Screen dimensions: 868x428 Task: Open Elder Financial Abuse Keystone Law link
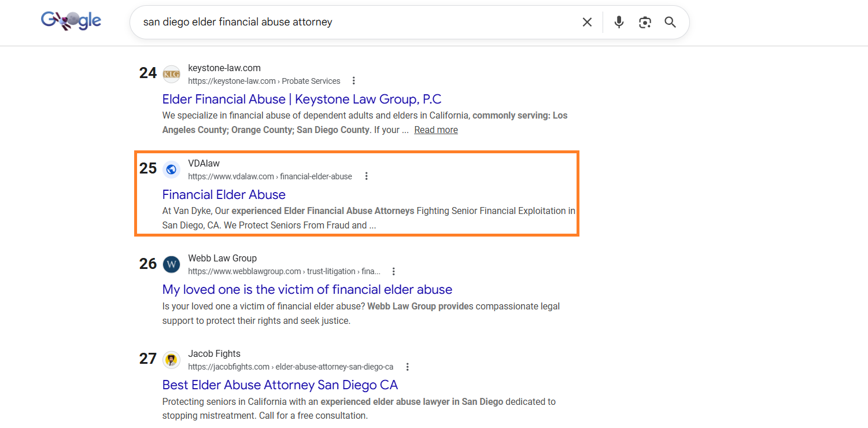tap(301, 99)
